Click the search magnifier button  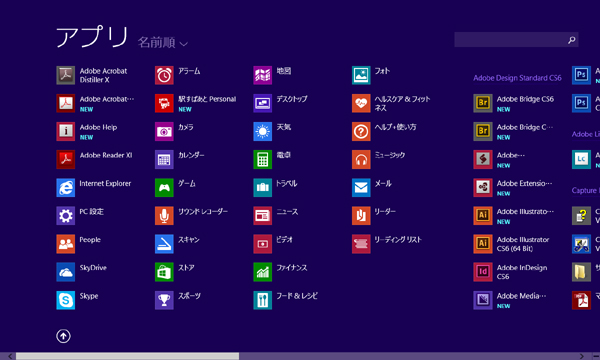tap(572, 40)
